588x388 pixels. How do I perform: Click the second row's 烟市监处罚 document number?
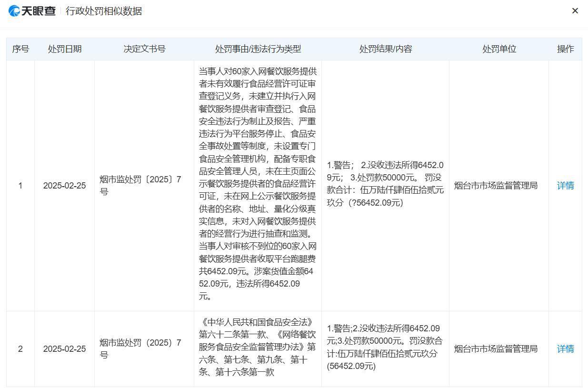pyautogui.click(x=140, y=349)
